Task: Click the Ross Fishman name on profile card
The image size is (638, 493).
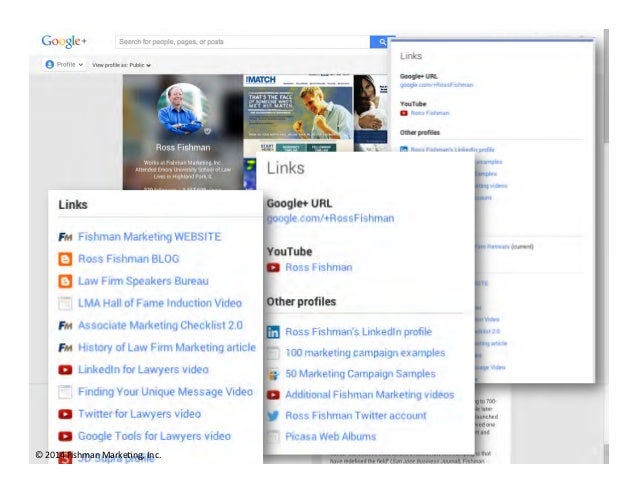Action: tap(183, 148)
